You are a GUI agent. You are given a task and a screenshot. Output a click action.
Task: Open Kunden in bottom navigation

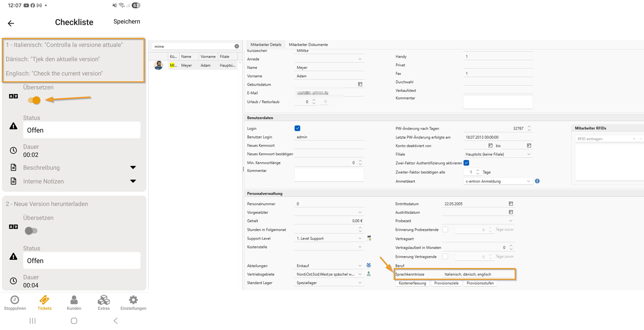[74, 303]
